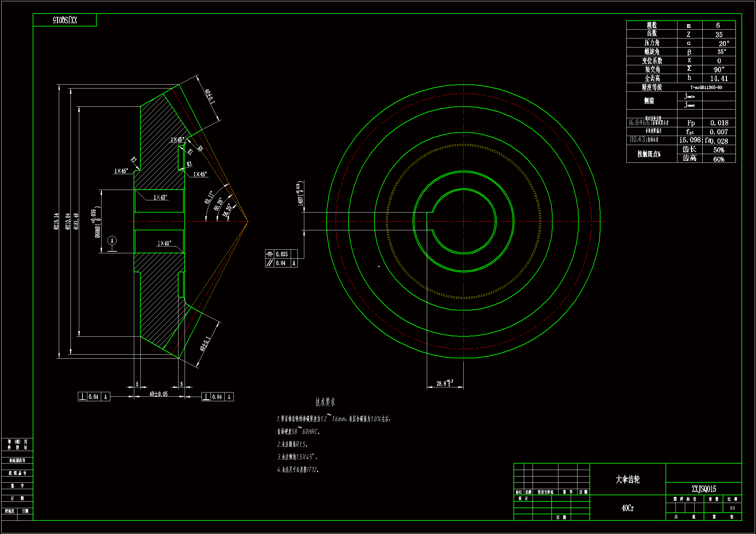The image size is (756, 534).
Task: Select the Ø216.14 diameter dimension text
Action: [57, 221]
